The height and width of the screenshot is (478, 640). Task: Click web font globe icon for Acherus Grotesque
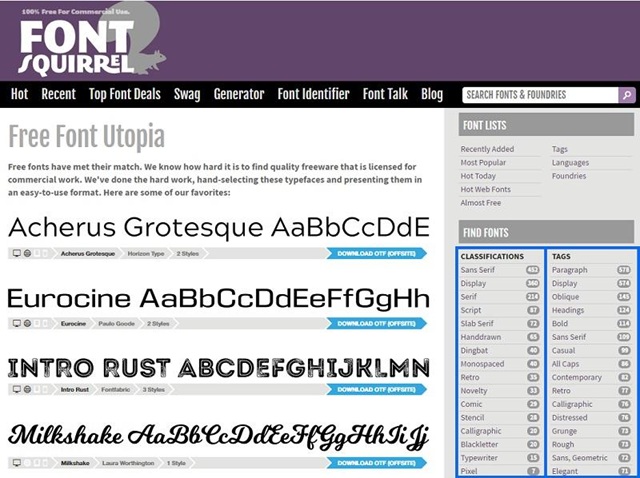27,254
